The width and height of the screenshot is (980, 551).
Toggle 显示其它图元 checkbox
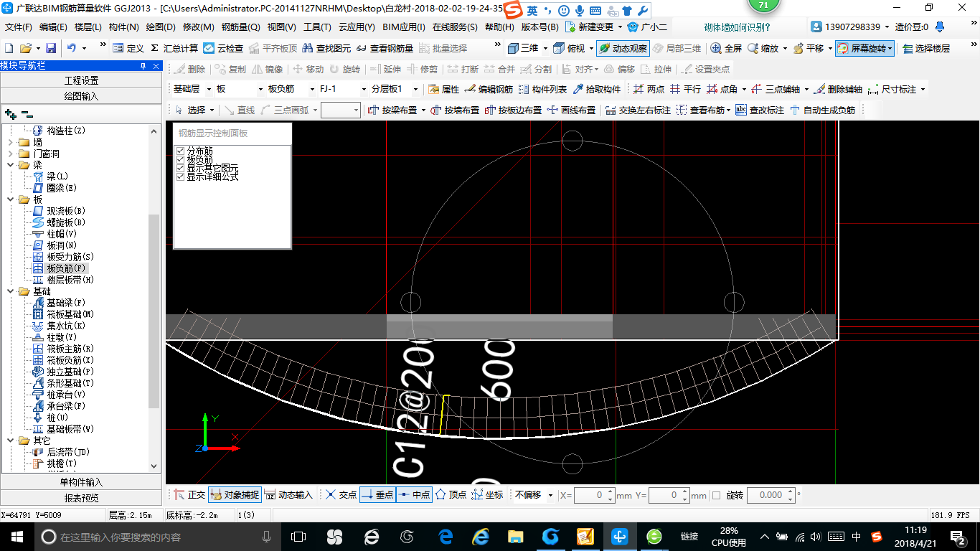tap(180, 168)
